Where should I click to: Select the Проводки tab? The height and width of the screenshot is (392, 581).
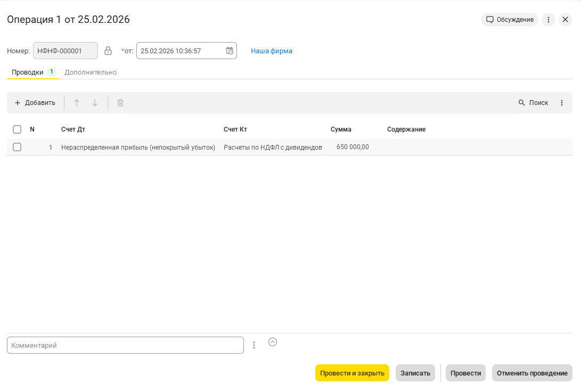tap(28, 72)
